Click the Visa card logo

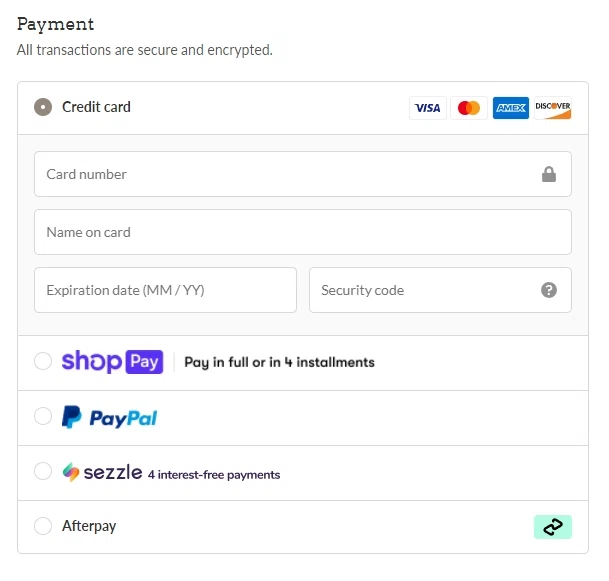click(x=428, y=108)
